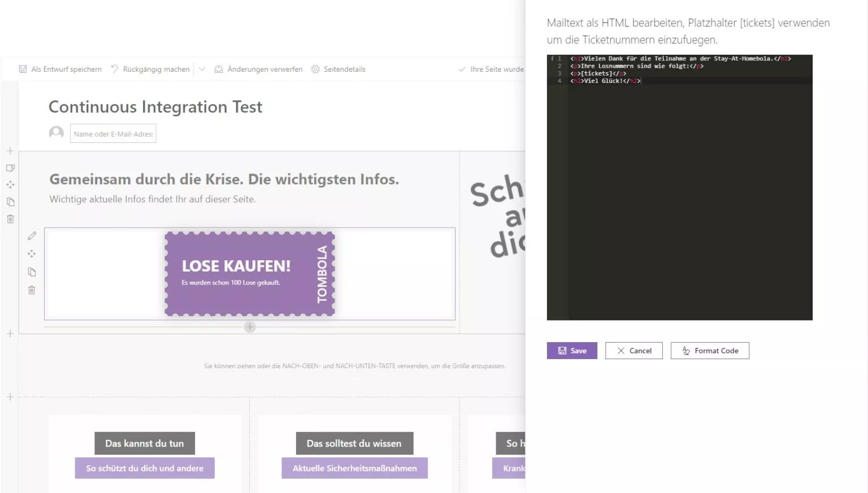Delete the Tombola web part with trash icon

pyautogui.click(x=32, y=290)
